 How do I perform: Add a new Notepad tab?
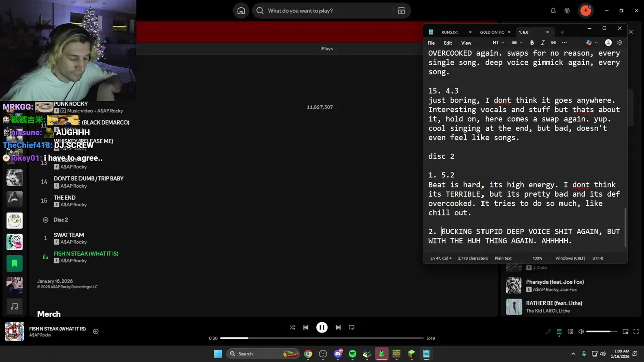562,32
